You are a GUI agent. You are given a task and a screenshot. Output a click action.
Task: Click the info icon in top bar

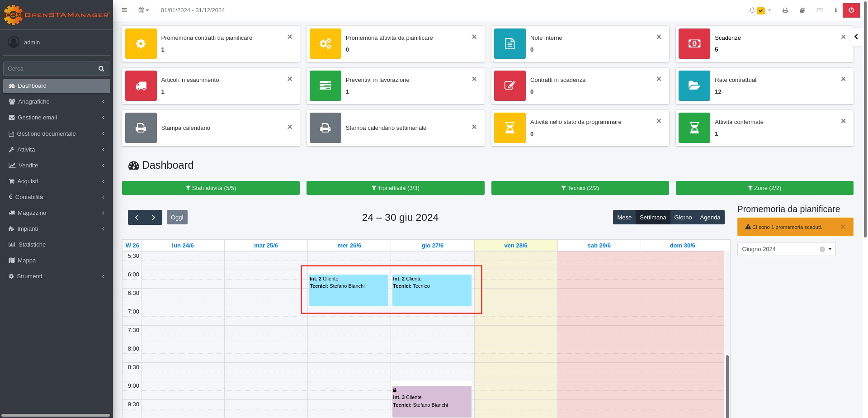pyautogui.click(x=835, y=10)
